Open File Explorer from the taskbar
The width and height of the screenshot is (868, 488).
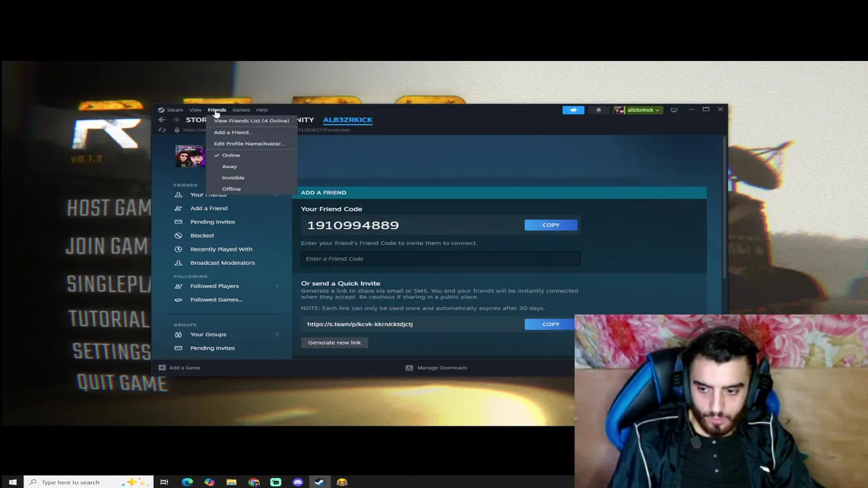pos(231,482)
